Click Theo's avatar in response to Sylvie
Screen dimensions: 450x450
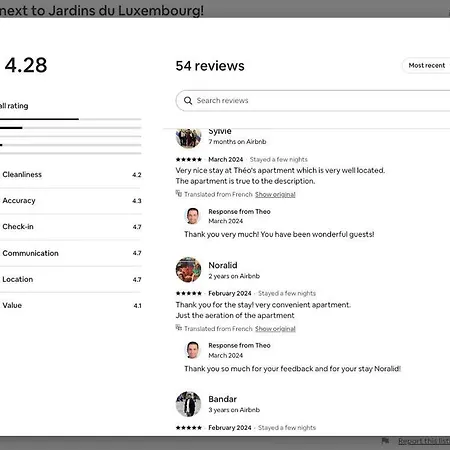pos(193,216)
